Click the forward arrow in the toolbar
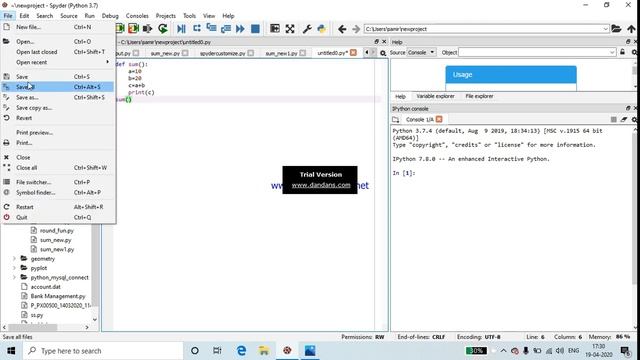The image size is (640, 360). [x=356, y=29]
